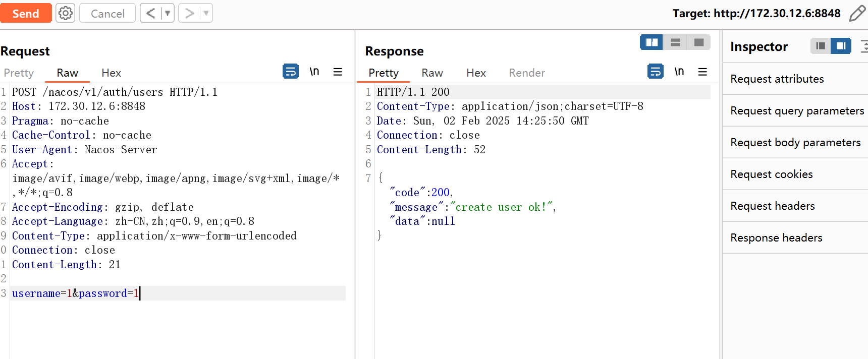
Task: Open the request settings gear icon
Action: pyautogui.click(x=66, y=13)
